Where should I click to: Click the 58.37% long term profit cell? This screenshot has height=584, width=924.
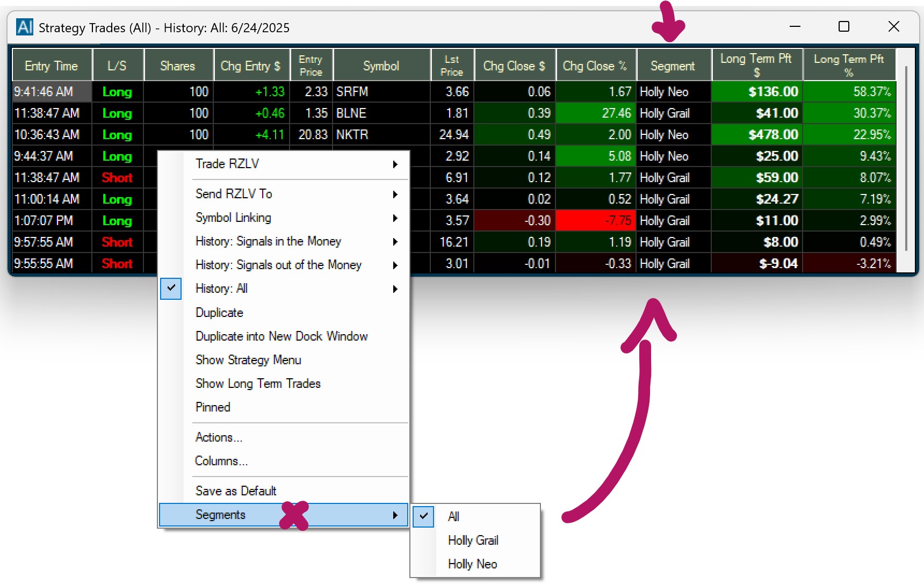(x=849, y=92)
